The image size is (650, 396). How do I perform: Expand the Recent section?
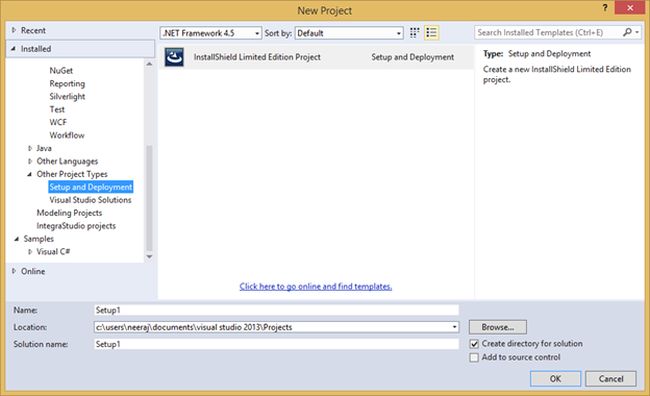(14, 30)
